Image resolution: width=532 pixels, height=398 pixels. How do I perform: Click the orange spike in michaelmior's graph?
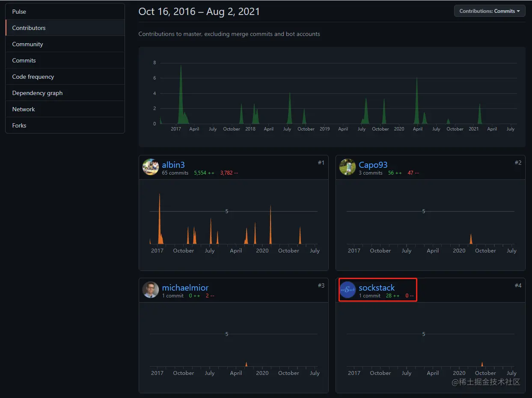[246, 364]
